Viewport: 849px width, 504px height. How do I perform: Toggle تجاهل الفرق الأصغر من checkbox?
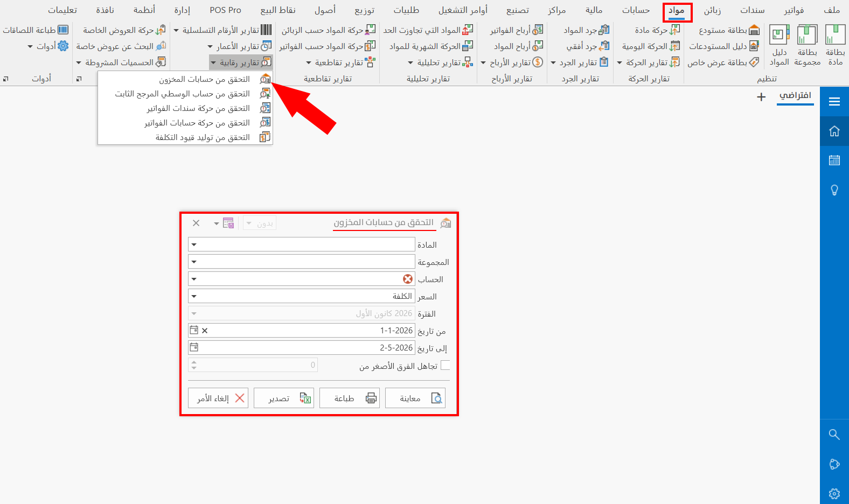point(445,365)
